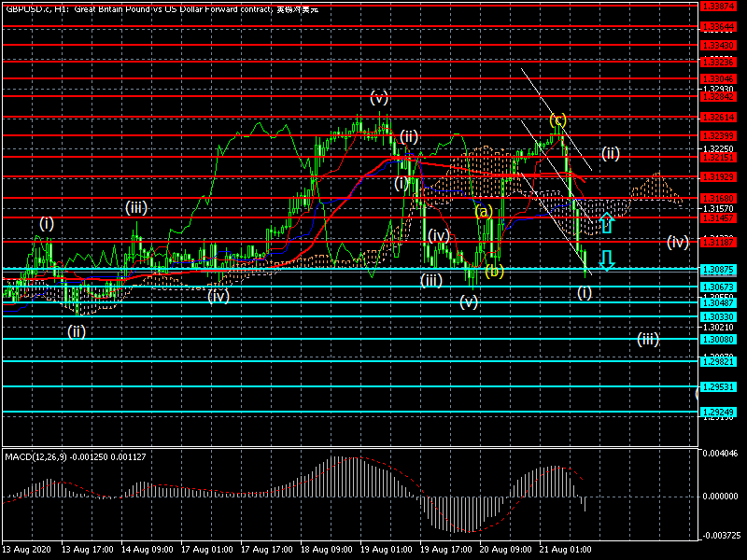
Task: Click the 19 Aug 01:00 time axis label
Action: point(388,551)
